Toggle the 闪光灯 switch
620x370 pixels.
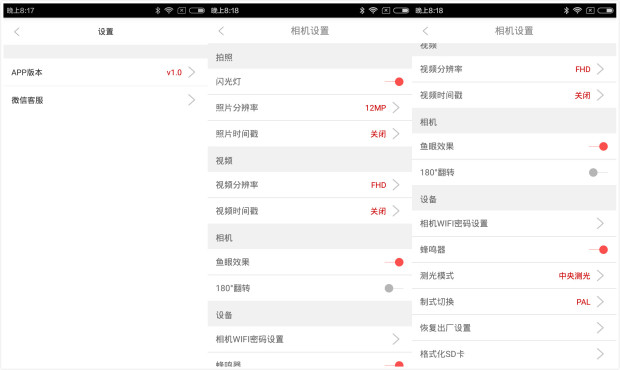(394, 81)
